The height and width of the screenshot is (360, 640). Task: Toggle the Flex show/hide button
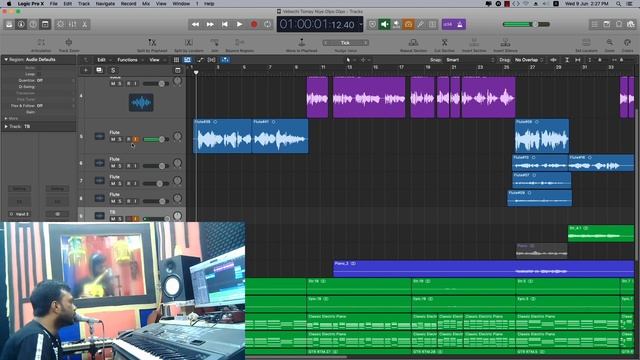211,60
